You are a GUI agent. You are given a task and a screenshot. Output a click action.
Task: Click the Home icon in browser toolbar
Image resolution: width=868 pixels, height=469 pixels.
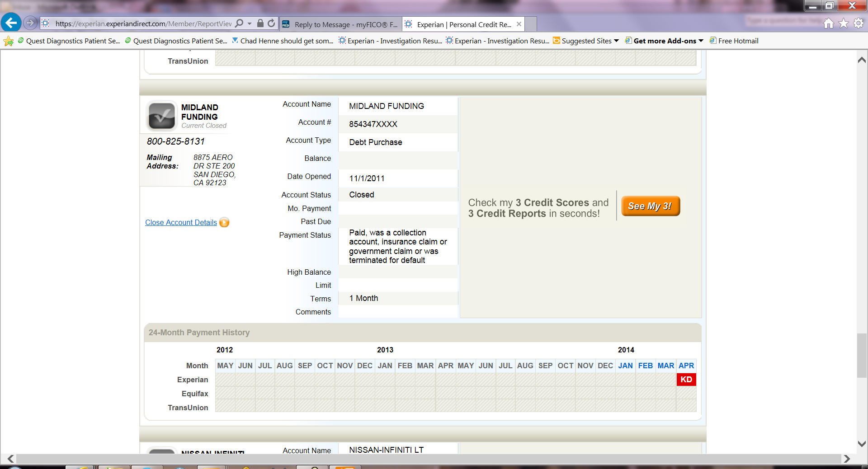[829, 23]
